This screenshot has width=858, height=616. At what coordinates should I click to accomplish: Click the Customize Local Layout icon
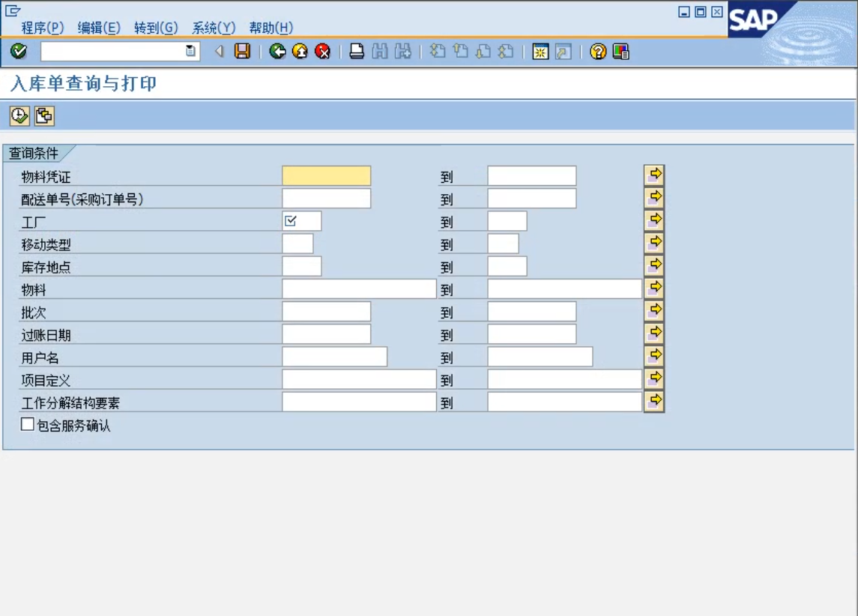pos(620,51)
